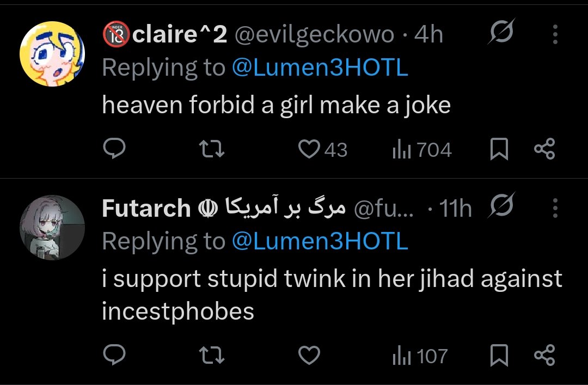Open more options for claire^2's tweet
The image size is (588, 385).
tap(555, 35)
